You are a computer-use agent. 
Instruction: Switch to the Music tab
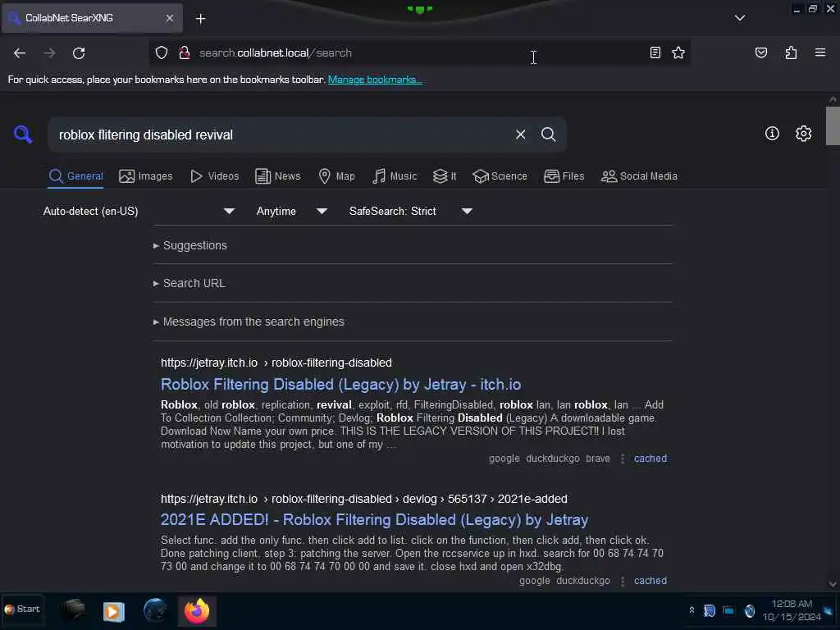coord(395,176)
